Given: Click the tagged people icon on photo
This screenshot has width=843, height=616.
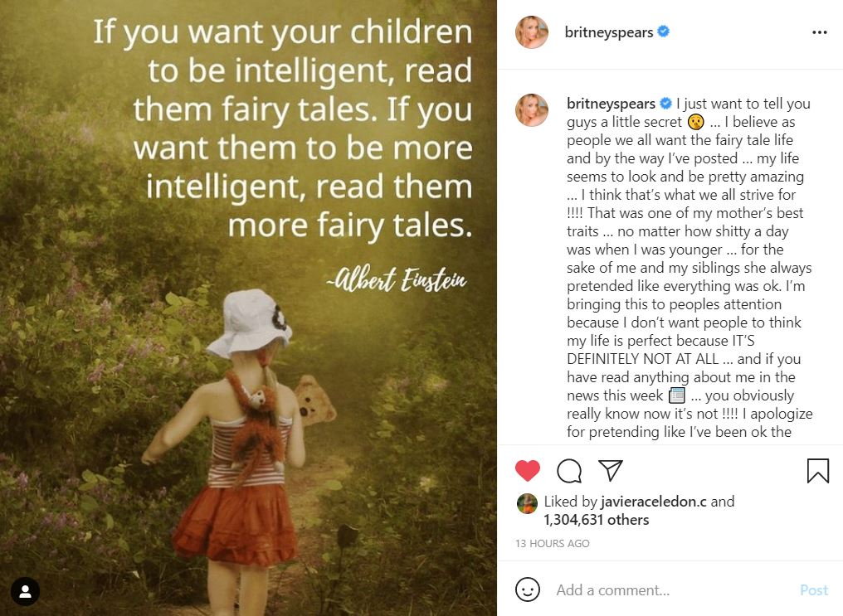Looking at the screenshot, I should tap(25, 591).
